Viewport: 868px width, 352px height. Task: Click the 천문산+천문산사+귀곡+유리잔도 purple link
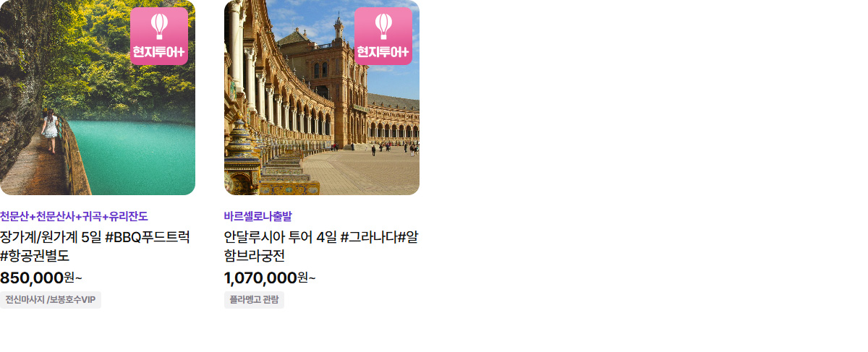(x=74, y=216)
